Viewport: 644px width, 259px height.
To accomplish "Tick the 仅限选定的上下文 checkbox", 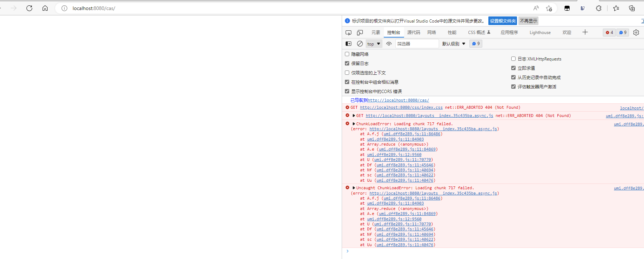I will tap(347, 73).
